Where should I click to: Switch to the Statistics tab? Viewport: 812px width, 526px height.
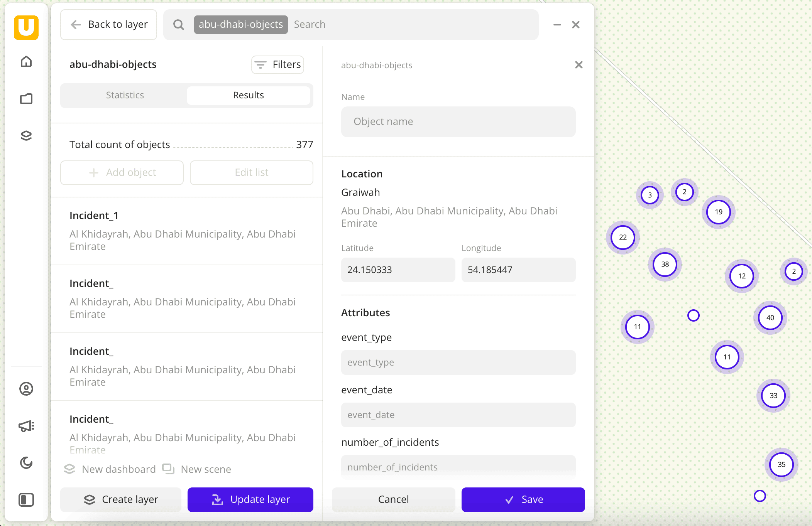(125, 95)
